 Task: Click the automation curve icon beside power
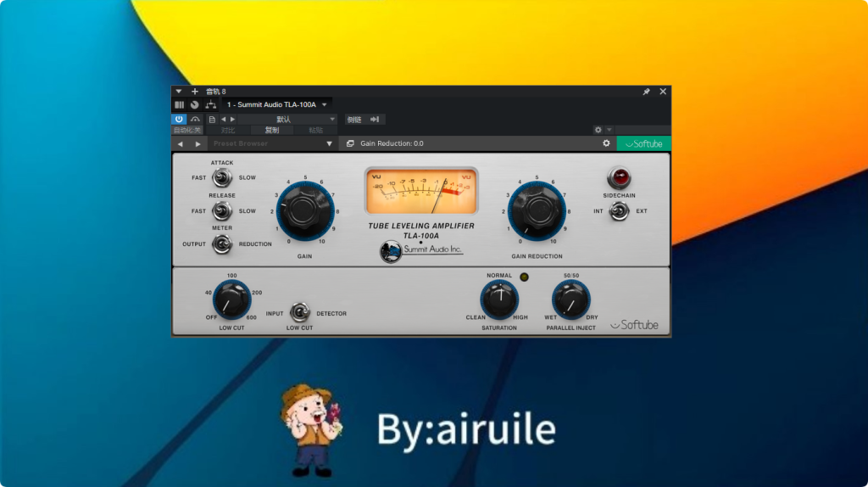pos(195,119)
